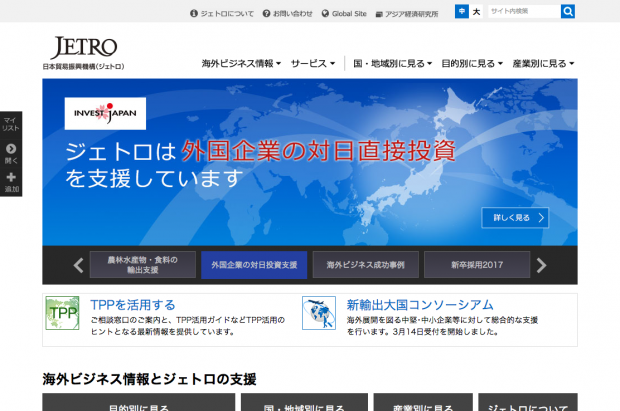Click the 新輸出大国コンソーシアム map icon
Viewport: 620px width, 411px height.
point(319,313)
